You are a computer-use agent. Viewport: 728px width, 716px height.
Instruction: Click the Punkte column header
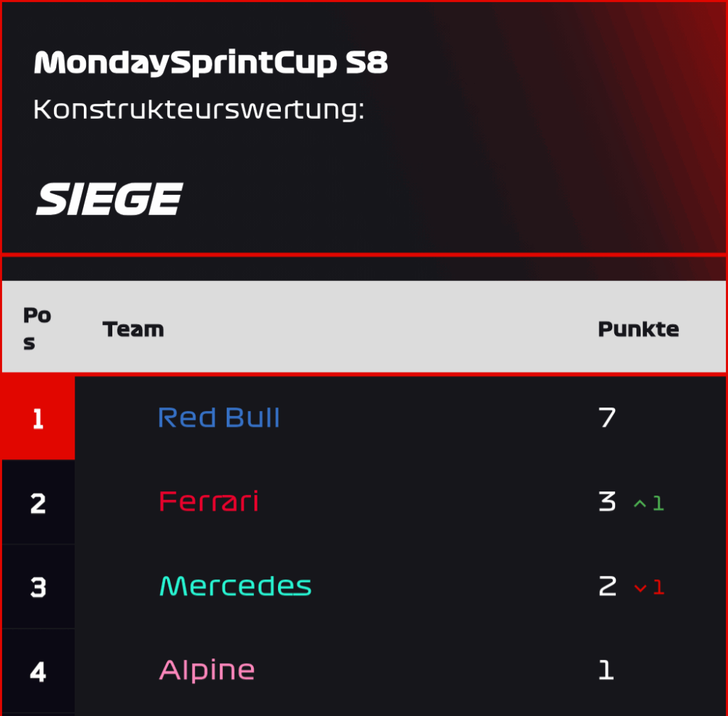coord(638,329)
